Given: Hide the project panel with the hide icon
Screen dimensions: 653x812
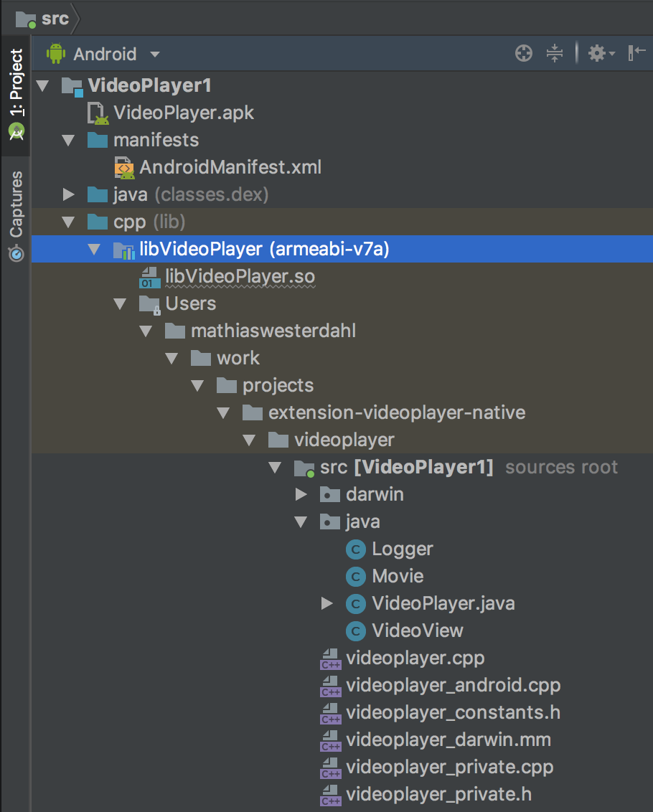Looking at the screenshot, I should [636, 53].
